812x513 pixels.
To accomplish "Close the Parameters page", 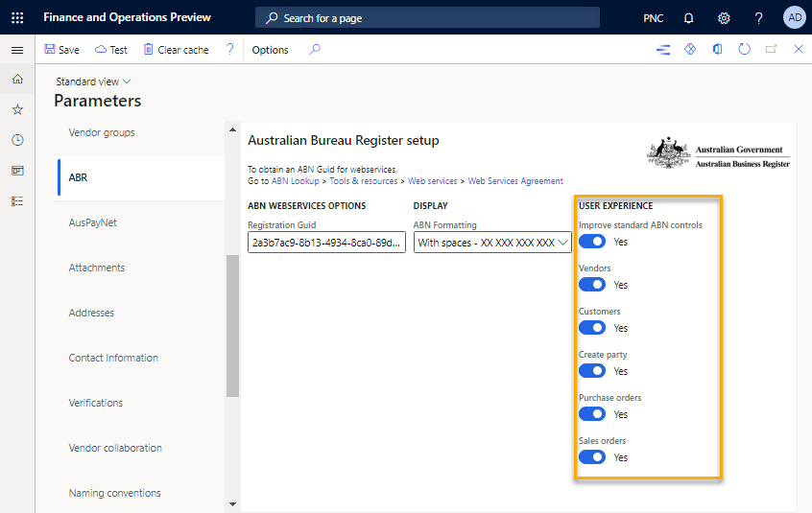I will (x=799, y=49).
